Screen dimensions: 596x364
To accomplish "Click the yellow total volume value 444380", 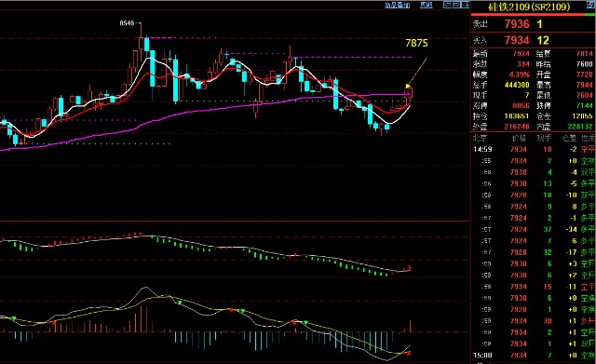I will pos(517,85).
